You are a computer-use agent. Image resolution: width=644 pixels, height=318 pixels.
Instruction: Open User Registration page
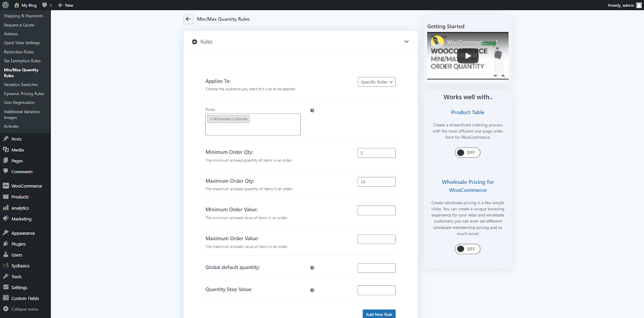point(19,102)
